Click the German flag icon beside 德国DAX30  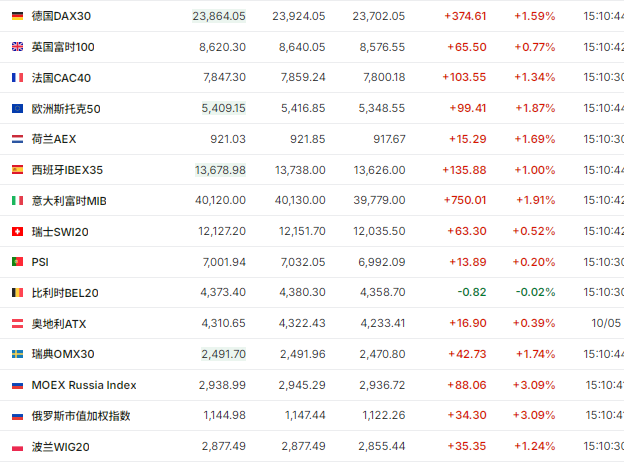tap(17, 16)
